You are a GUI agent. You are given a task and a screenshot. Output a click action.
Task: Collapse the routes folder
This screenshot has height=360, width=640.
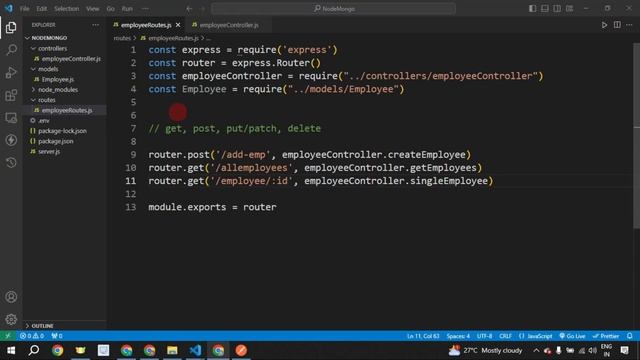pyautogui.click(x=46, y=100)
